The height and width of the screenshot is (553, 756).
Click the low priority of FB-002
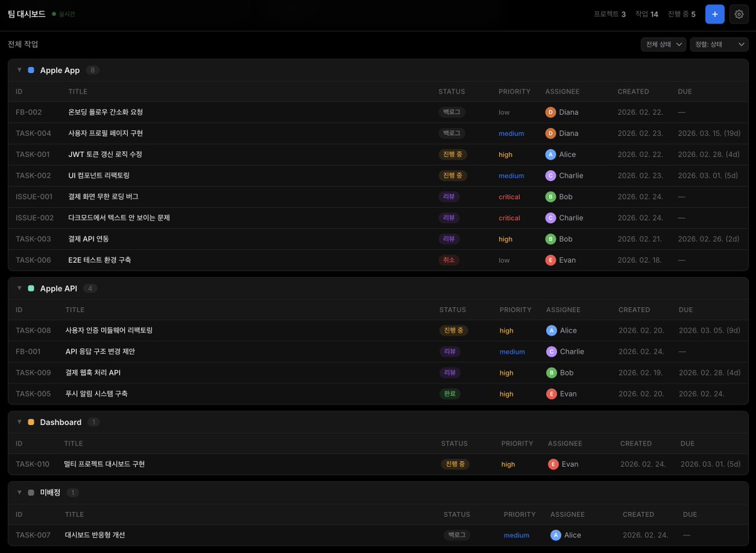point(504,112)
